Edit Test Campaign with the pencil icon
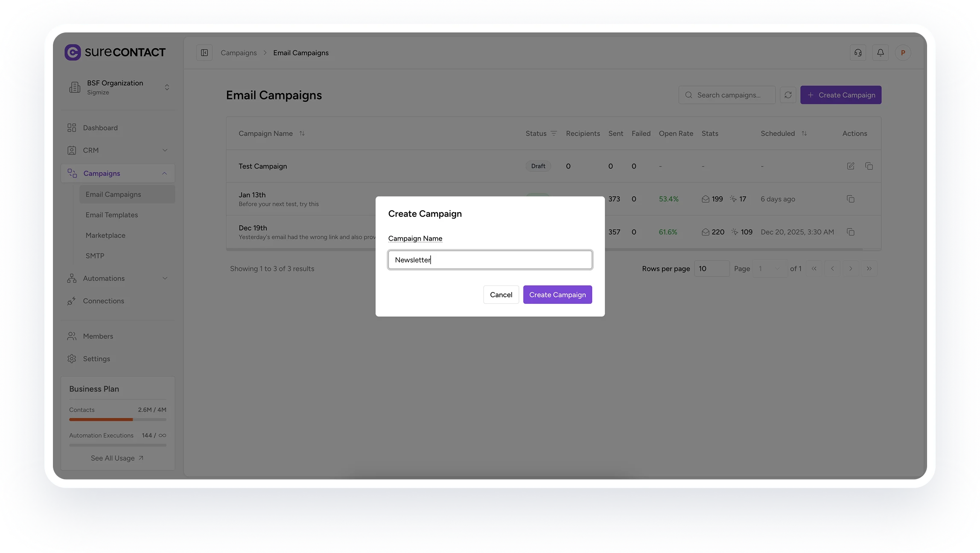Image resolution: width=980 pixels, height=553 pixels. [x=850, y=166]
